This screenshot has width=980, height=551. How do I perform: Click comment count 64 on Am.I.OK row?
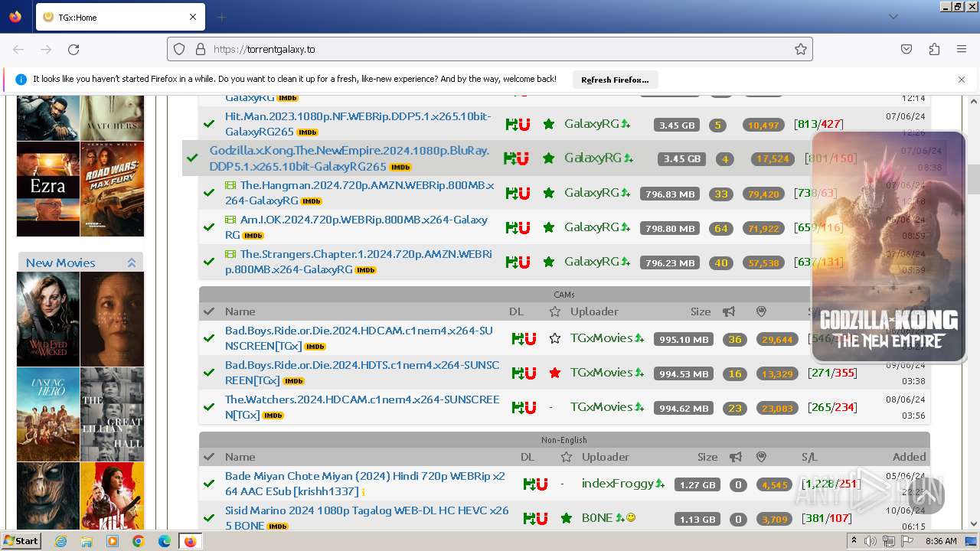tap(720, 229)
